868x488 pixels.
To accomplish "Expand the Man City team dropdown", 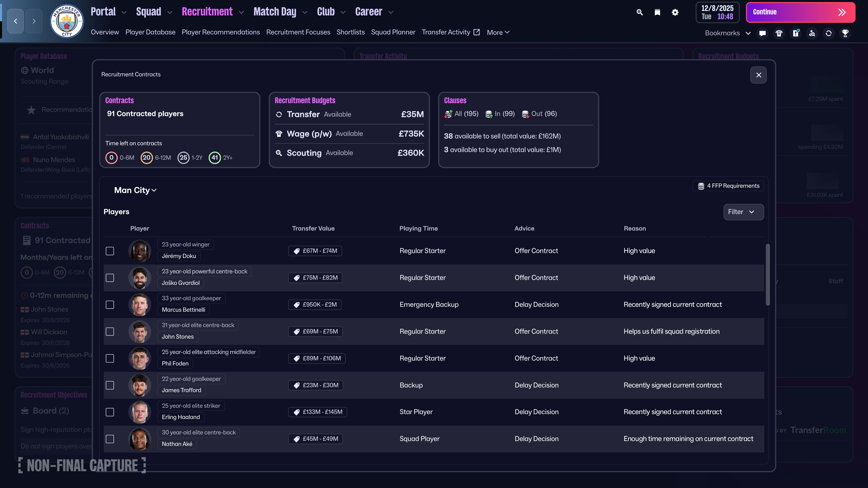I will click(x=135, y=190).
